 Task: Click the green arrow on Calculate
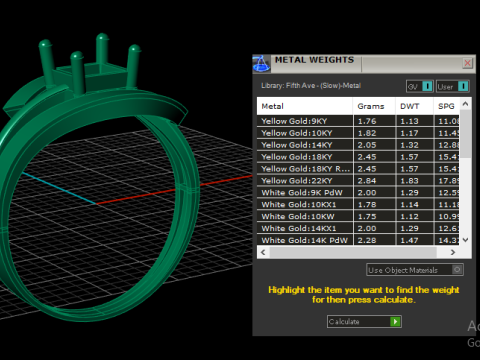395,321
